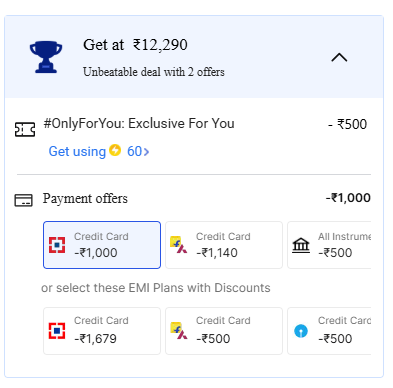Select All Instruments -₹500 bank offer

(329, 245)
